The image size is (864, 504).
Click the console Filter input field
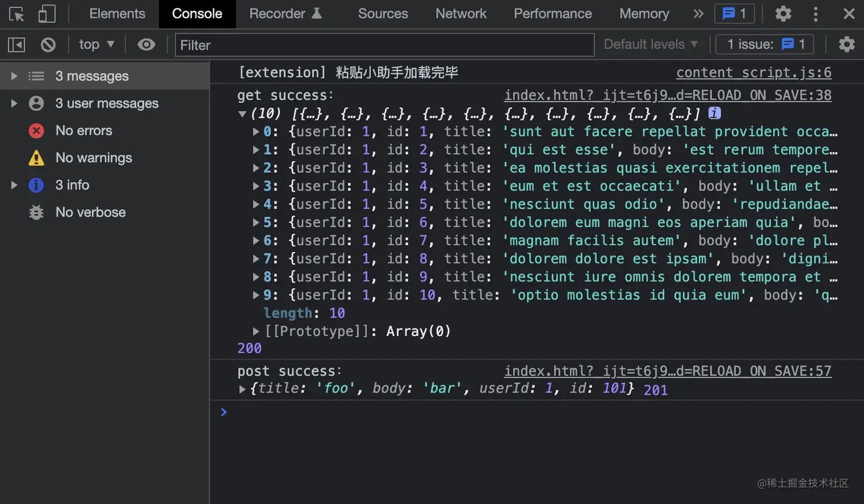(x=384, y=45)
